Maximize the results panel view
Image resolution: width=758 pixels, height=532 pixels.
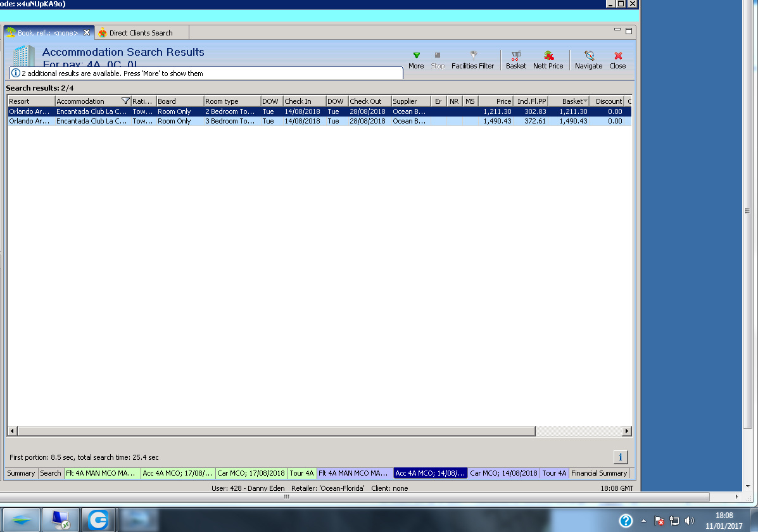click(629, 31)
